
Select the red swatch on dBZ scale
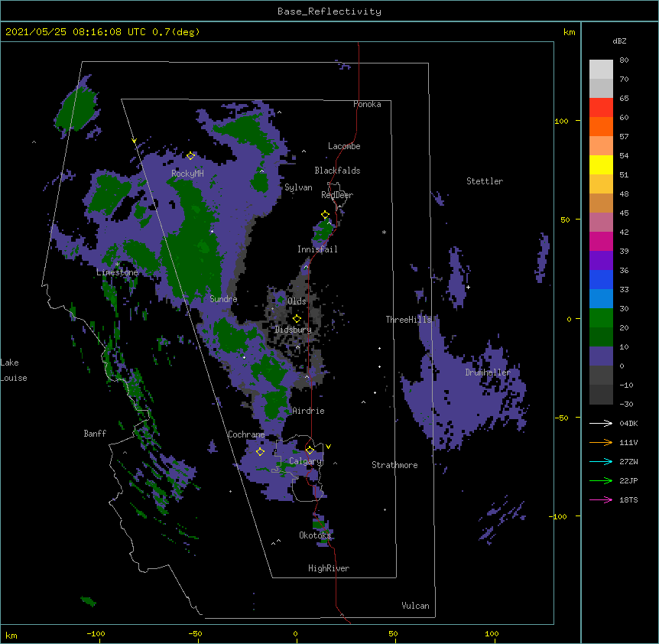pyautogui.click(x=601, y=108)
